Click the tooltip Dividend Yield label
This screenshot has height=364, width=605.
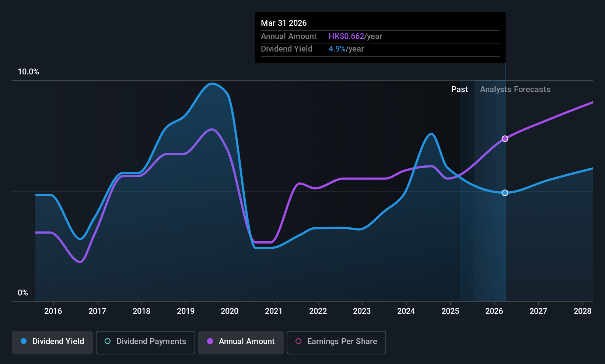pos(287,49)
